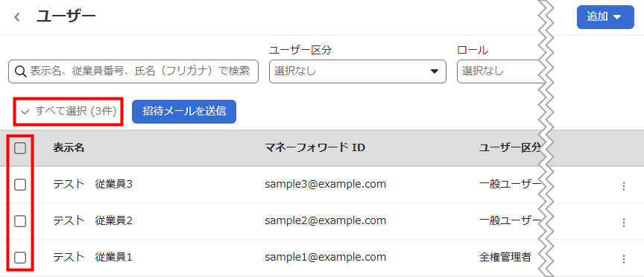Check the box for テスト 従業員3
Viewport: 644px width, 277px height.
[20, 185]
